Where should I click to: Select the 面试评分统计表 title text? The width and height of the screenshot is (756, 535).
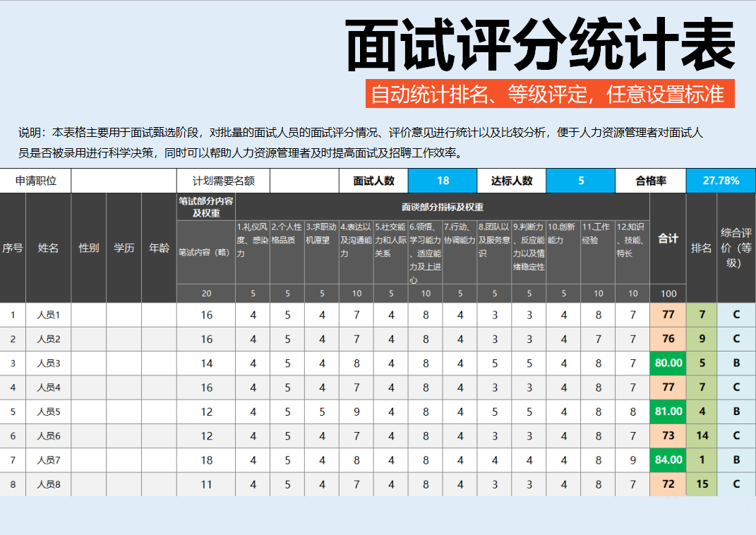tap(541, 46)
